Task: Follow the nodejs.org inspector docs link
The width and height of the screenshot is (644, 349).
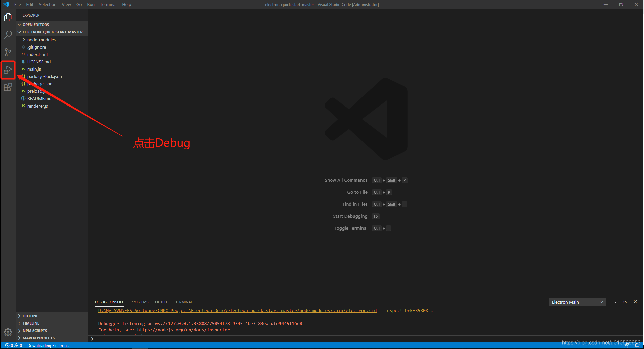Action: point(183,330)
